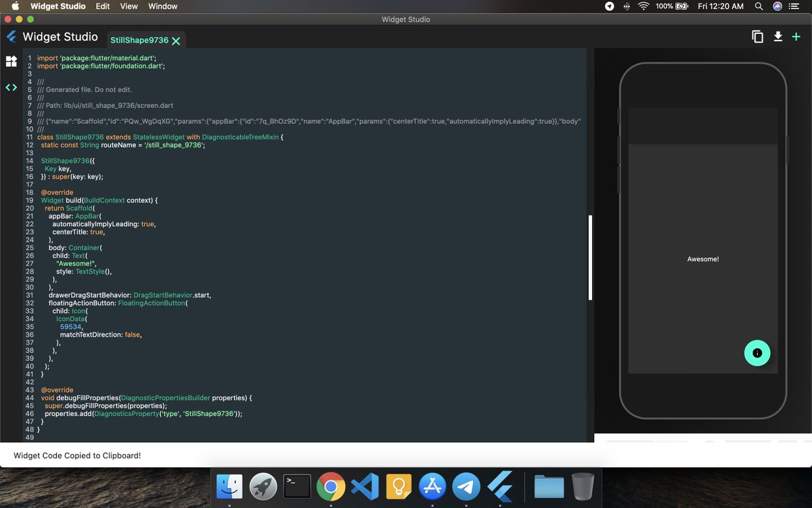Image resolution: width=812 pixels, height=508 pixels.
Task: Click the "Awesome!" string in code
Action: [76, 263]
